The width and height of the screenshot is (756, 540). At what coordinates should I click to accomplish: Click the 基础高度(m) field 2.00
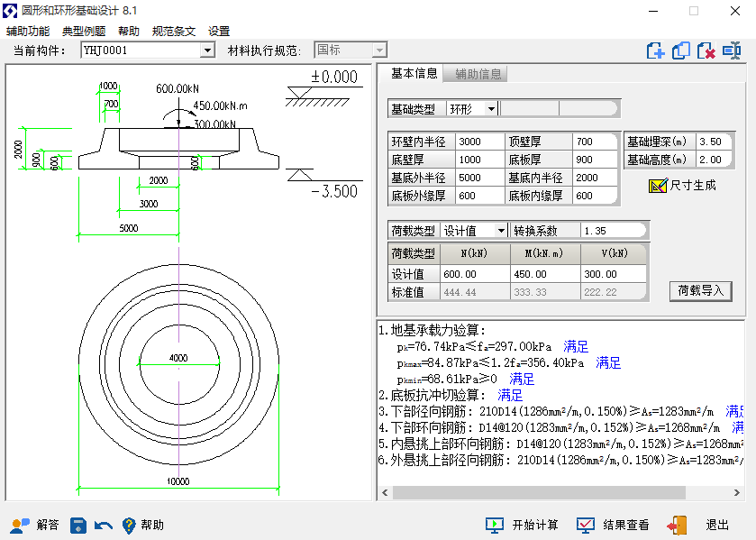coord(714,160)
